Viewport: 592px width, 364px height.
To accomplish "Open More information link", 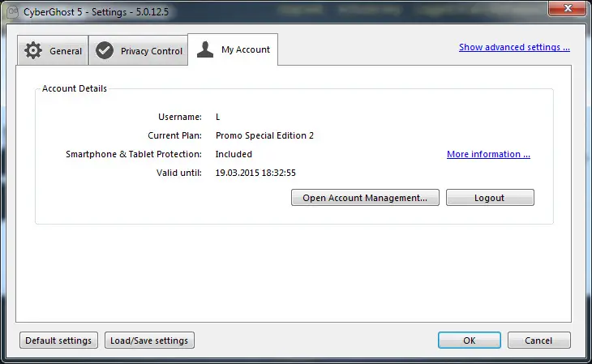I will click(488, 154).
